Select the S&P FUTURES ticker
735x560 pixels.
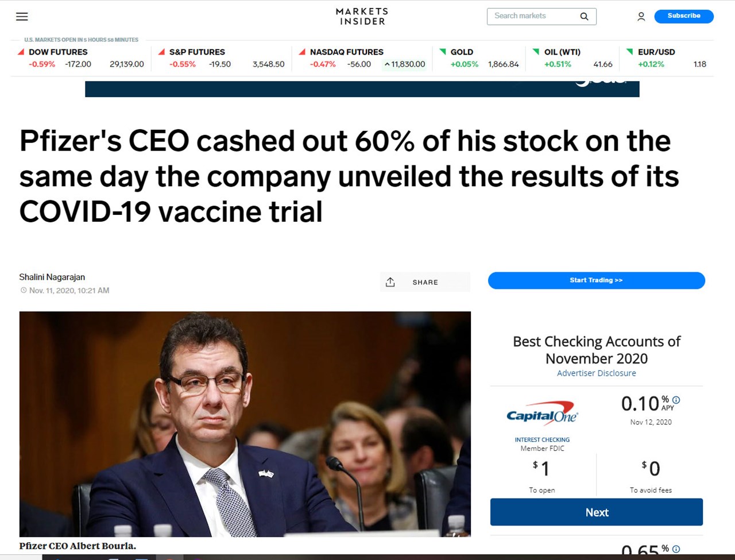197,52
